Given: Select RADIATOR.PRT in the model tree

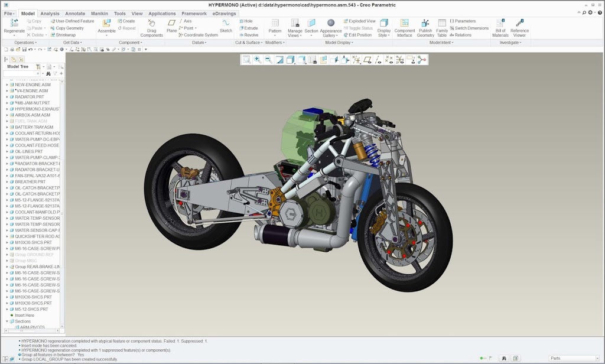Looking at the screenshot, I should (30, 97).
